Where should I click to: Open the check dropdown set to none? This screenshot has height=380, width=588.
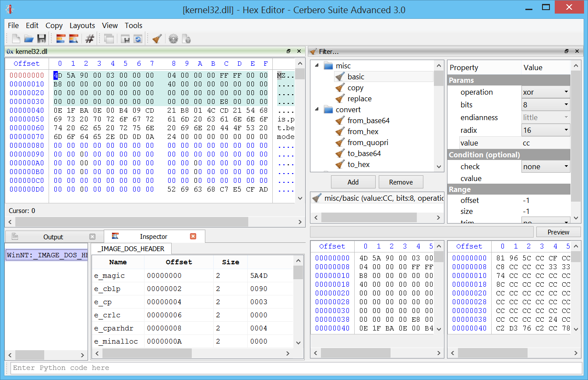(x=546, y=167)
